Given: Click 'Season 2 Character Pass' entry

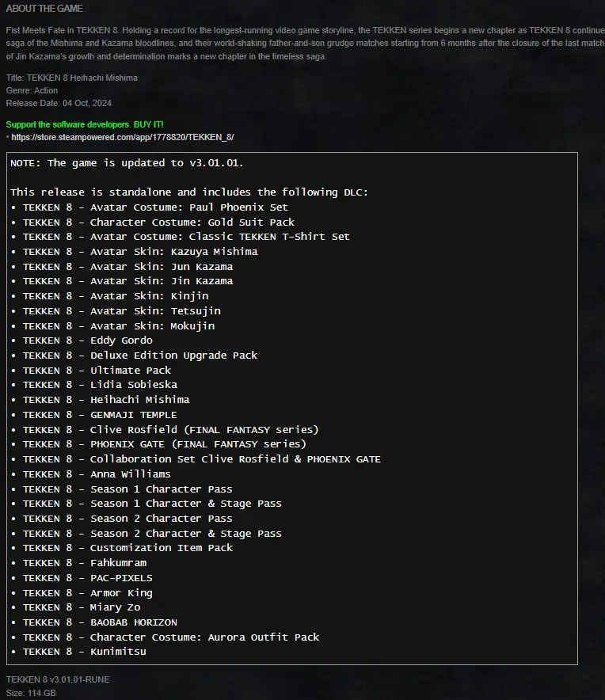Looking at the screenshot, I should pyautogui.click(x=127, y=519).
